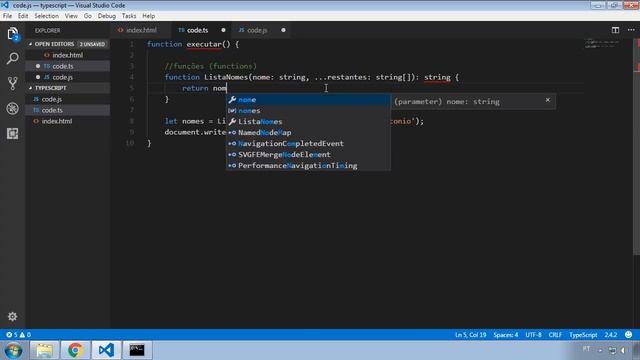Click the errors count in status bar
This screenshot has width=640, height=360.
click(12, 335)
